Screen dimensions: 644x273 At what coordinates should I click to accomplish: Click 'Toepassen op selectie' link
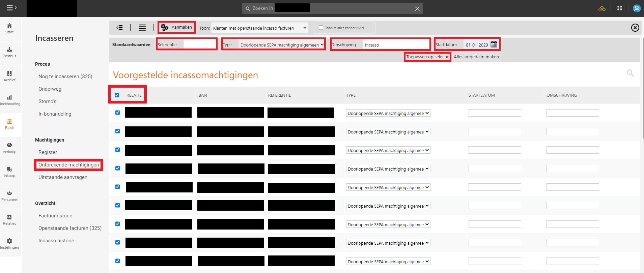427,57
